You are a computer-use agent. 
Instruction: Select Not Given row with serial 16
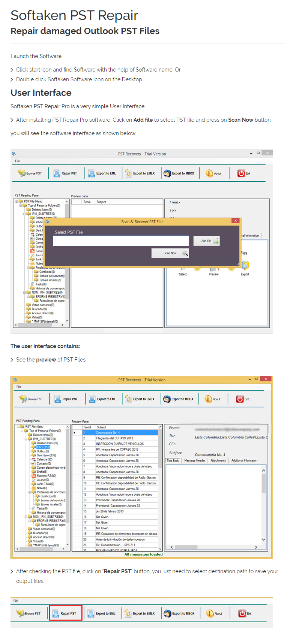(116, 517)
